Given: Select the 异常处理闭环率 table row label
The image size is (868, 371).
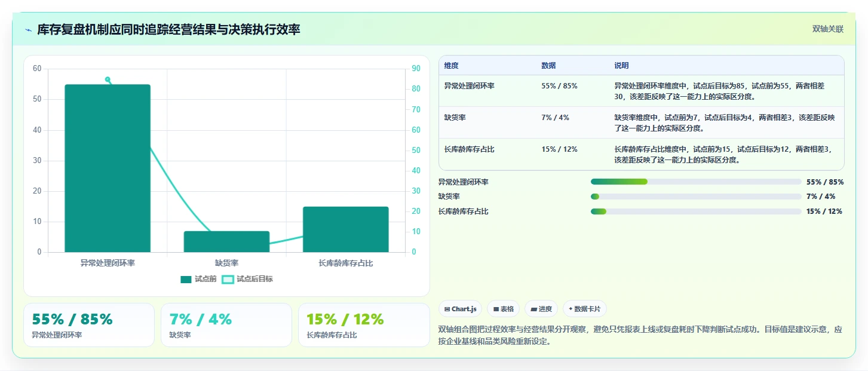Looking at the screenshot, I should (x=470, y=86).
